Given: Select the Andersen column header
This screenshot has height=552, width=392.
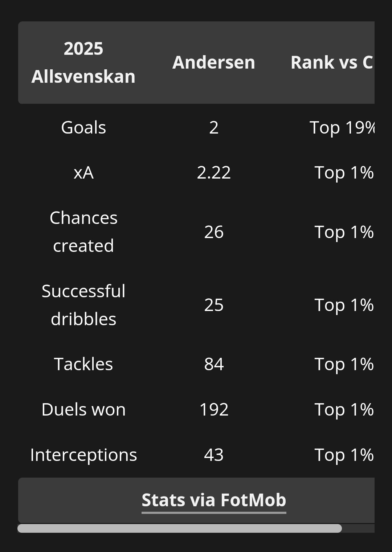Looking at the screenshot, I should (214, 62).
